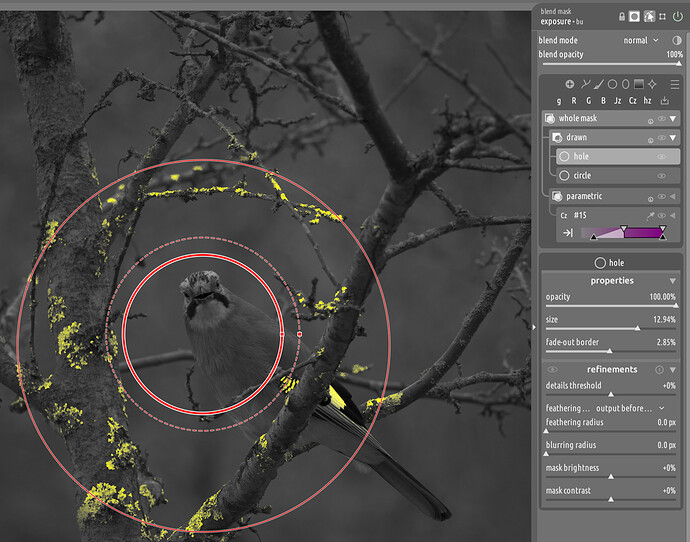Image resolution: width=690 pixels, height=542 pixels.
Task: Toggle drawn mask visibility eye
Action: click(661, 138)
